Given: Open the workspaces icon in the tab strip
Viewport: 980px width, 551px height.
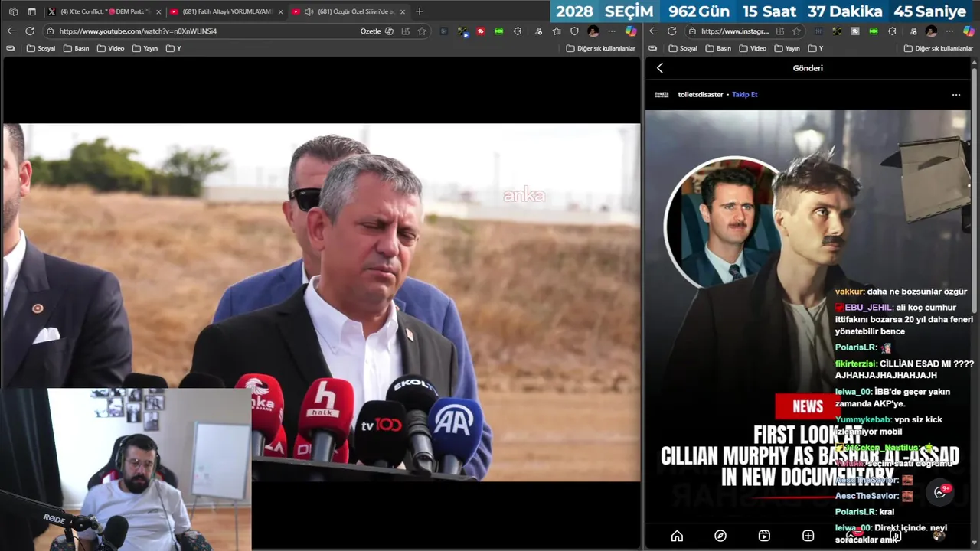Looking at the screenshot, I should coord(13,11).
